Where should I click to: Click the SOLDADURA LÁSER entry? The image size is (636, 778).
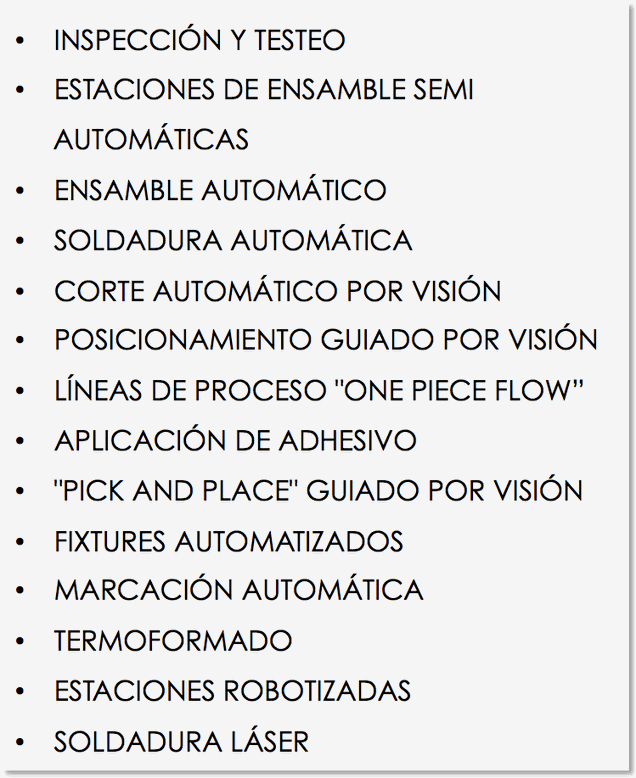point(181,741)
